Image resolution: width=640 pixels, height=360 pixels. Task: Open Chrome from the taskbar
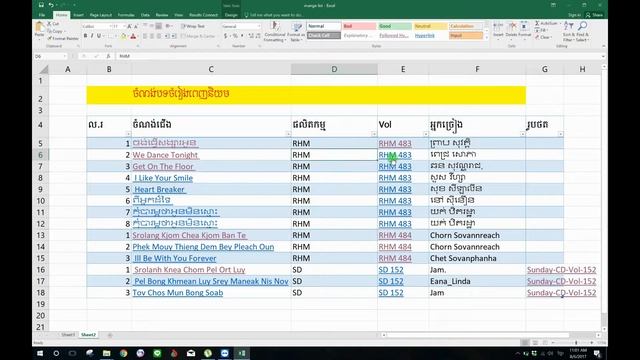tap(123, 353)
